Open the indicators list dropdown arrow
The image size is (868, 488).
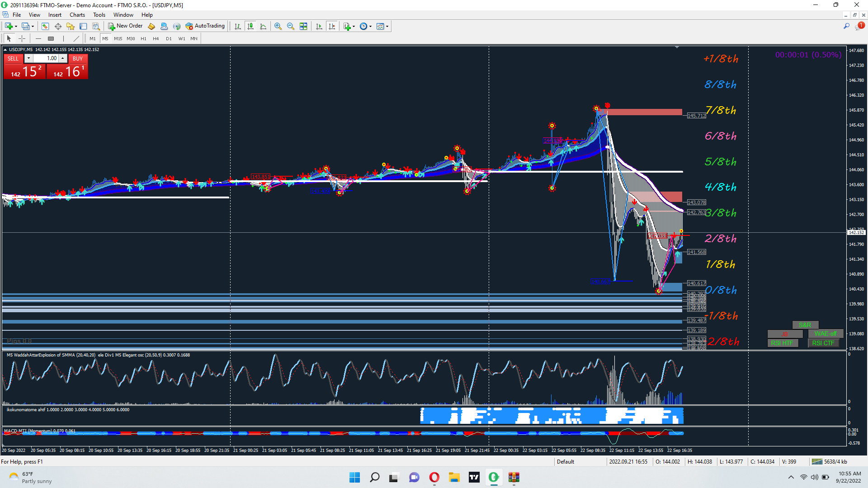click(354, 26)
